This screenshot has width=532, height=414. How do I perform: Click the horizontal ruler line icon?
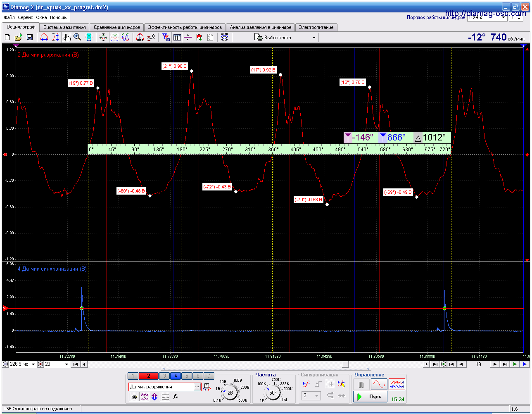point(188,38)
